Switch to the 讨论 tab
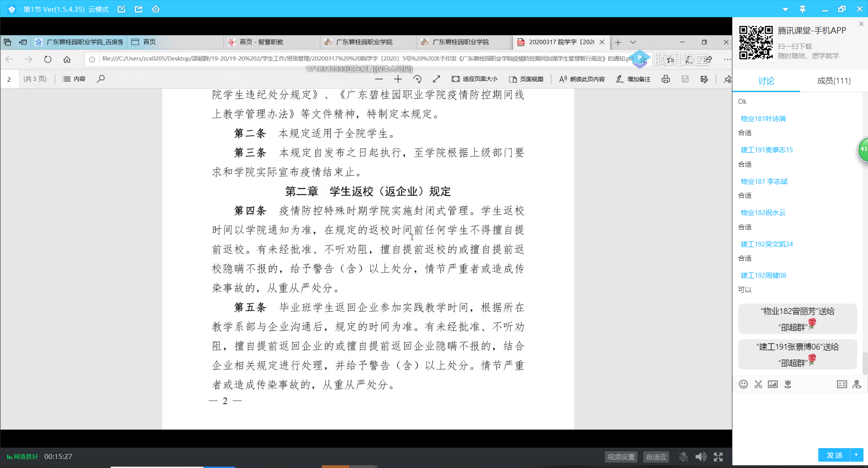The width and height of the screenshot is (868, 468). pos(766,81)
